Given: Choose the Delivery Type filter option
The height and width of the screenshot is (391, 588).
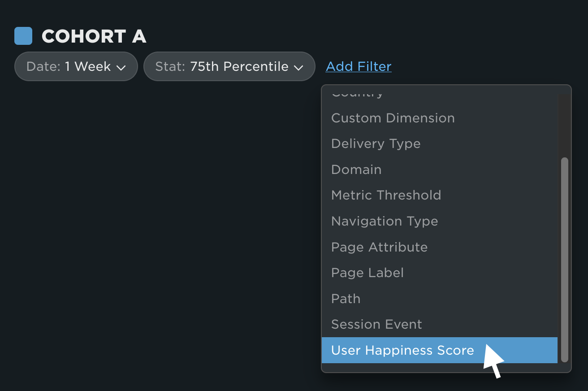Looking at the screenshot, I should (x=440, y=143).
